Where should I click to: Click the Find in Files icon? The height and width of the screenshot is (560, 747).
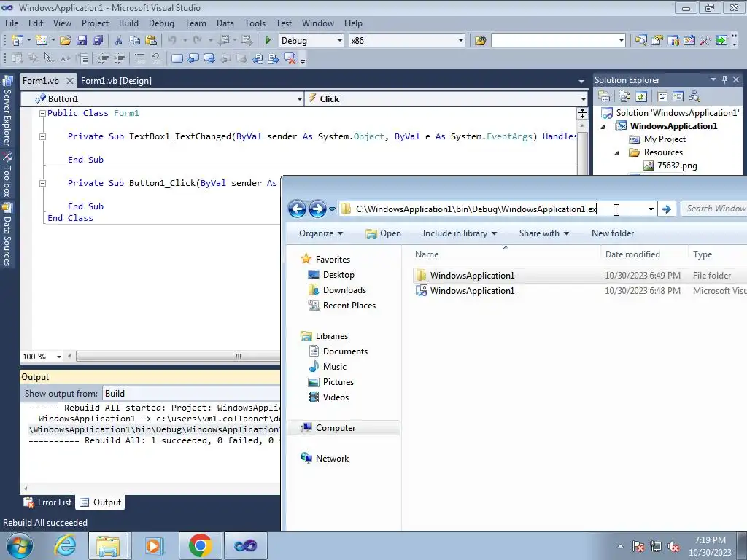pyautogui.click(x=480, y=41)
